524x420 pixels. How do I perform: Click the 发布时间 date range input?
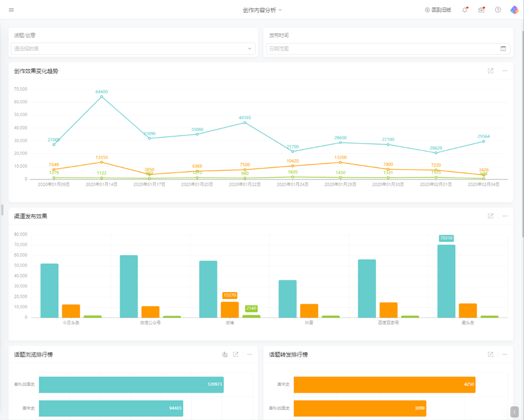click(383, 49)
